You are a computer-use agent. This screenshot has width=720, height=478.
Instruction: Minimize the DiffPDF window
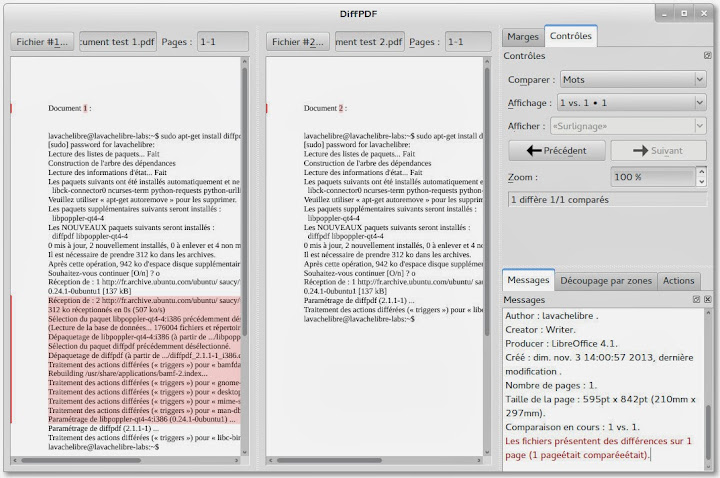[x=664, y=13]
